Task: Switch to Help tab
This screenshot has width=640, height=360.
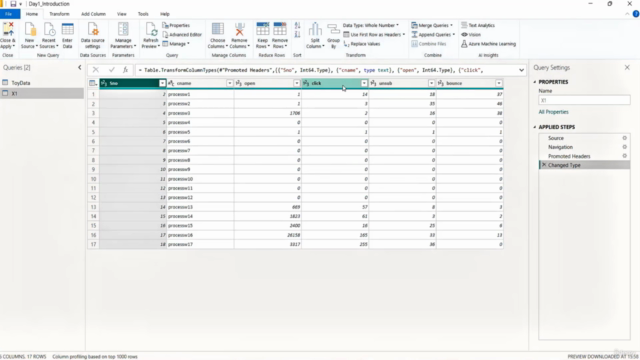Action: [x=164, y=14]
